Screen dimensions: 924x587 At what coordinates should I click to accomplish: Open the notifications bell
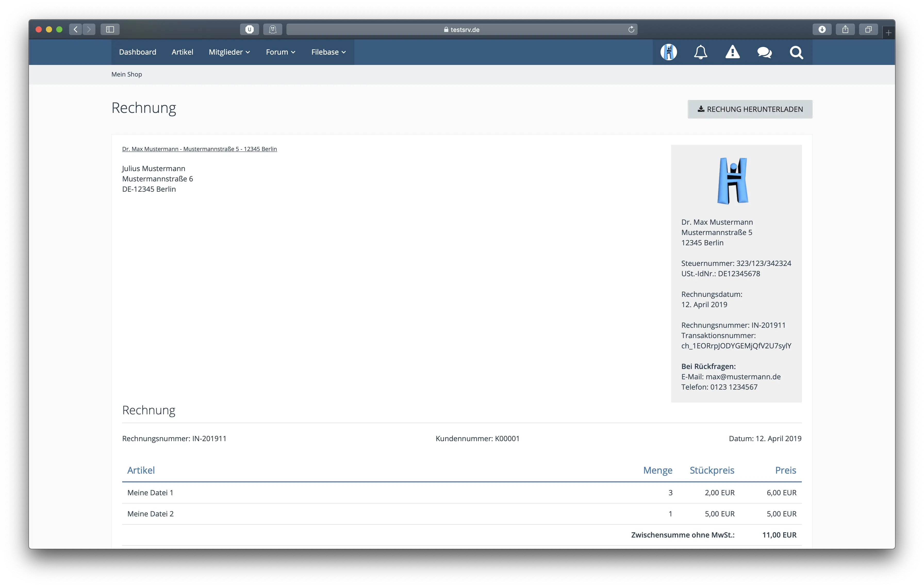[x=700, y=52]
